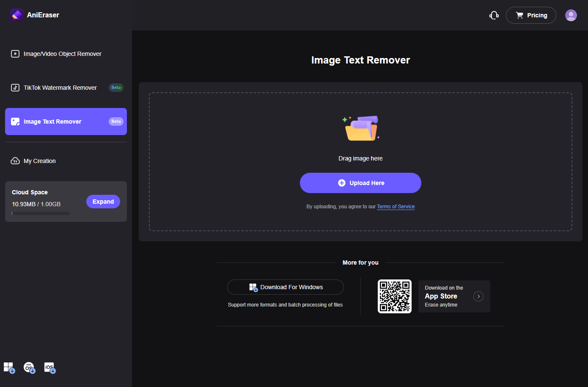Click macOS download icon in bottom-left bar
Viewport: 588px width, 387px height.
pos(29,368)
